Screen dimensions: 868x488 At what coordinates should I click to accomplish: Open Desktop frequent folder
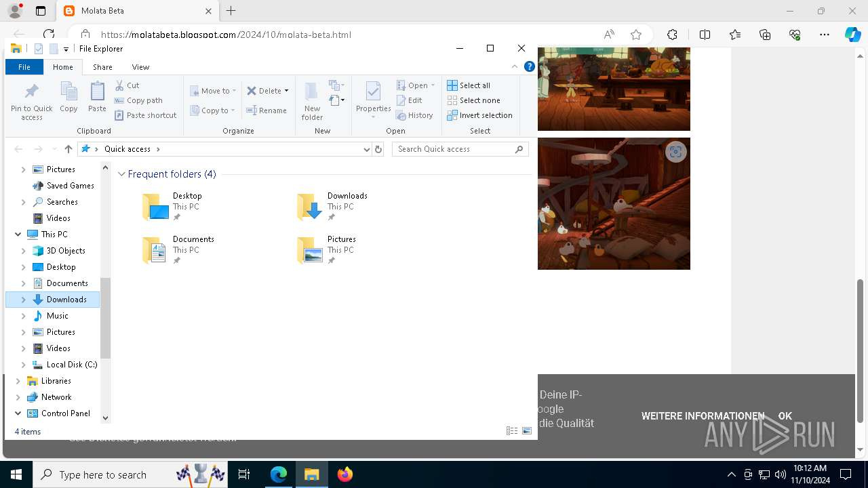pyautogui.click(x=172, y=207)
